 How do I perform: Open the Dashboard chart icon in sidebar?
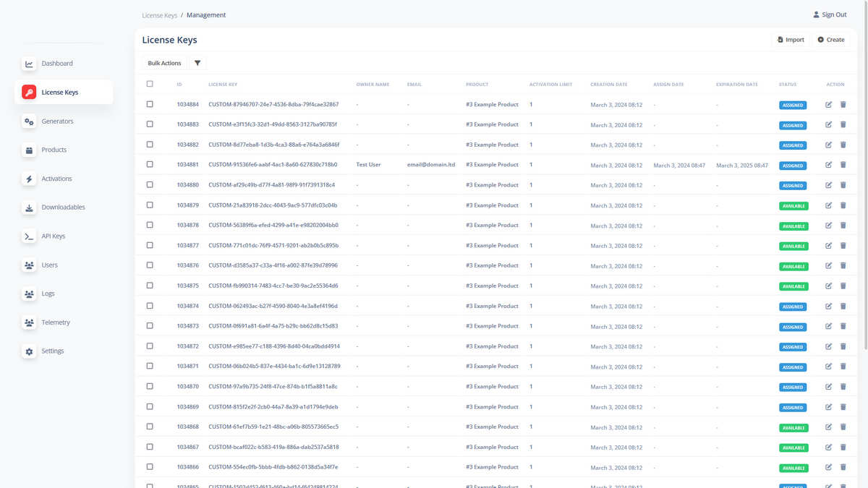(x=29, y=64)
